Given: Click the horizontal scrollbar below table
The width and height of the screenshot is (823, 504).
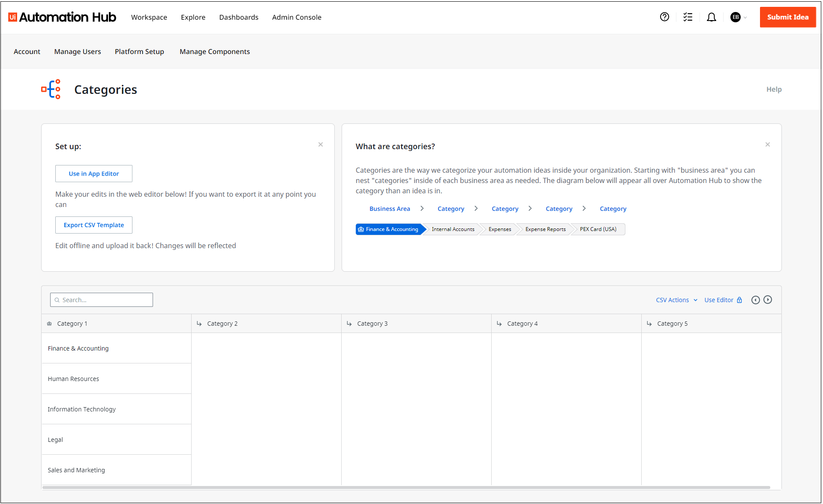Looking at the screenshot, I should pyautogui.click(x=406, y=487).
